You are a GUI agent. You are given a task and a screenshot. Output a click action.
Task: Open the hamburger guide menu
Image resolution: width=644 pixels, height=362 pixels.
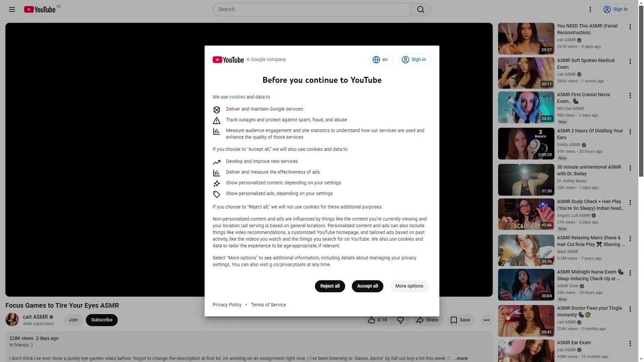pos(12,9)
